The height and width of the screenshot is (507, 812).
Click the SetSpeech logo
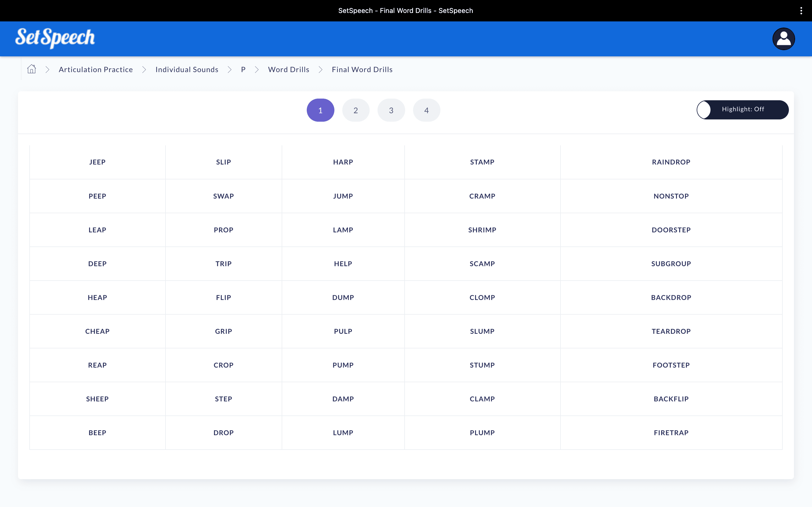55,38
